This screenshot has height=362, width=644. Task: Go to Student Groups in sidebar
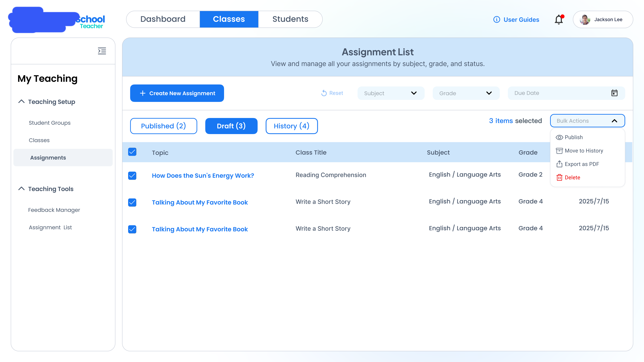[x=49, y=123]
